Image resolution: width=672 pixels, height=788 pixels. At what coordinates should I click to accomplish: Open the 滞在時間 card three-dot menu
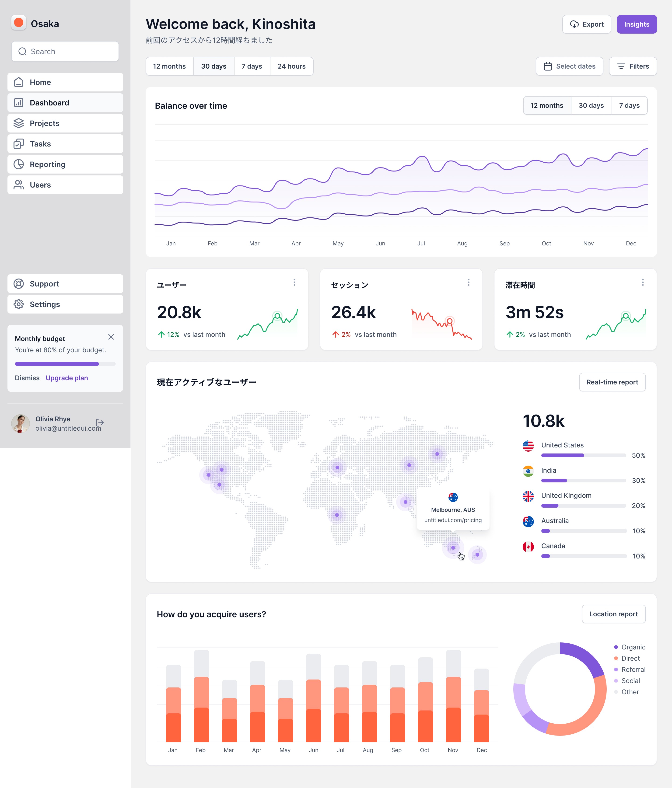[643, 282]
